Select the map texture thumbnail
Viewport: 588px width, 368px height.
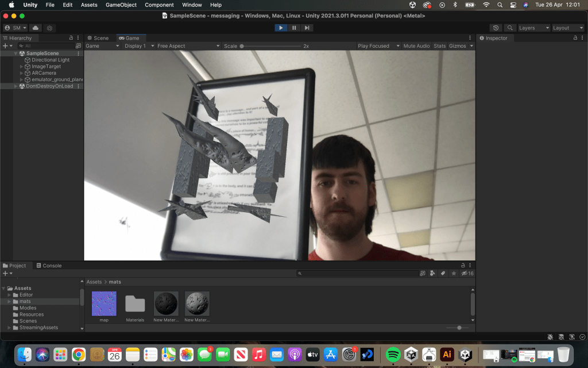point(104,304)
